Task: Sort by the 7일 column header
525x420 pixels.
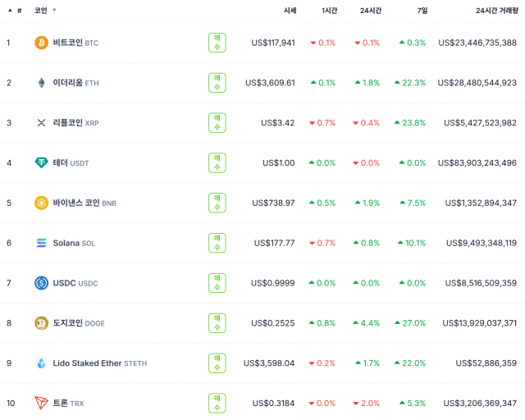Action: tap(422, 10)
